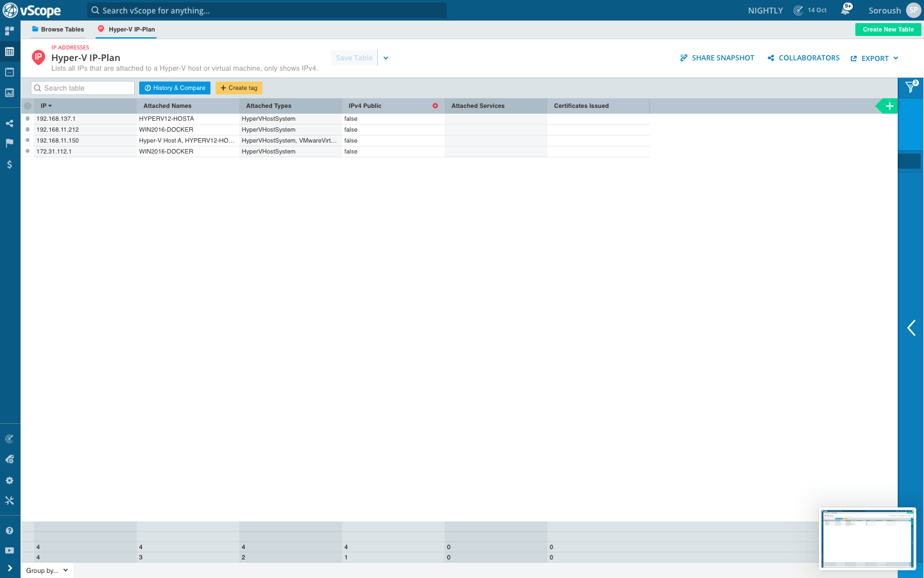This screenshot has width=924, height=578.
Task: Select the HyperVHostSystem, VMwareVirt… cell
Action: click(290, 141)
